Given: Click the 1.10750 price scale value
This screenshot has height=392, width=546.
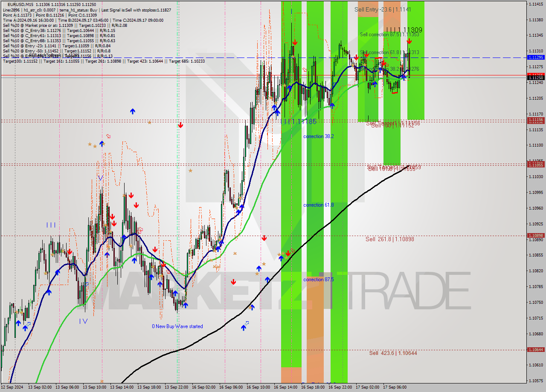Looking at the screenshot, I should coord(536,302).
